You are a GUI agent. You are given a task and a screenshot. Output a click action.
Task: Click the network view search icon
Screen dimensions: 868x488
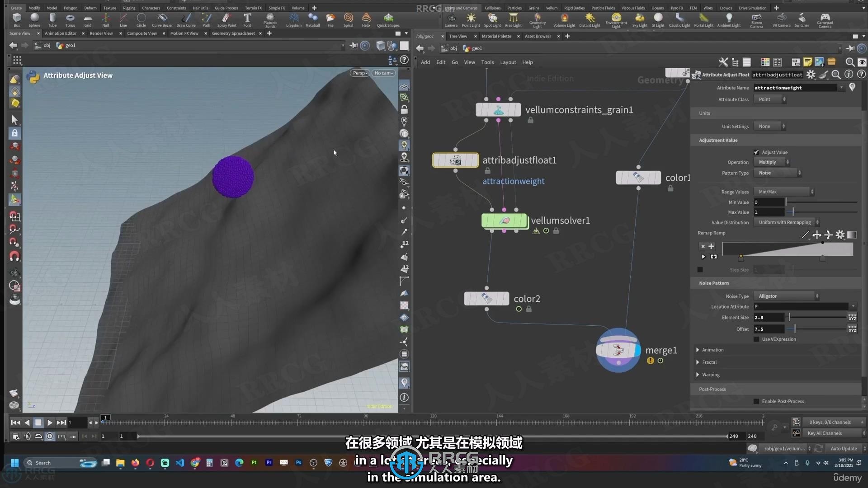pos(850,62)
